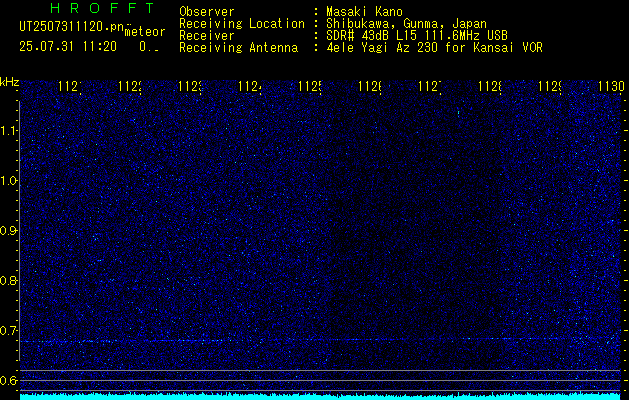Click the cyan signal level bar at bottom
Screen dimensions: 629x400
coord(321,397)
